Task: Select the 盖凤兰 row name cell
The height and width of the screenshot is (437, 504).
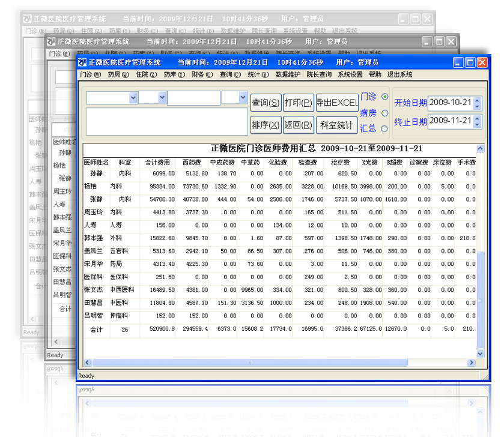Action: point(97,251)
